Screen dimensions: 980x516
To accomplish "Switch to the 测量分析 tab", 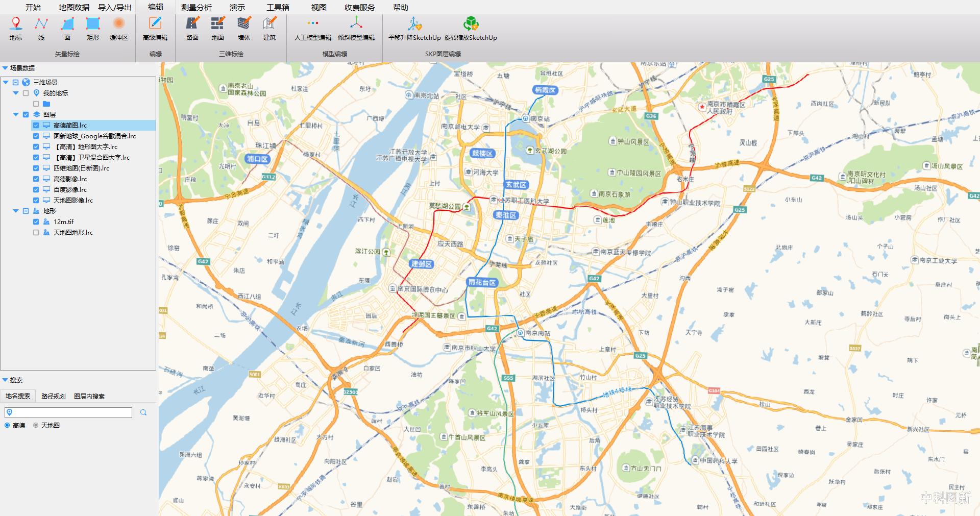I will [x=197, y=7].
